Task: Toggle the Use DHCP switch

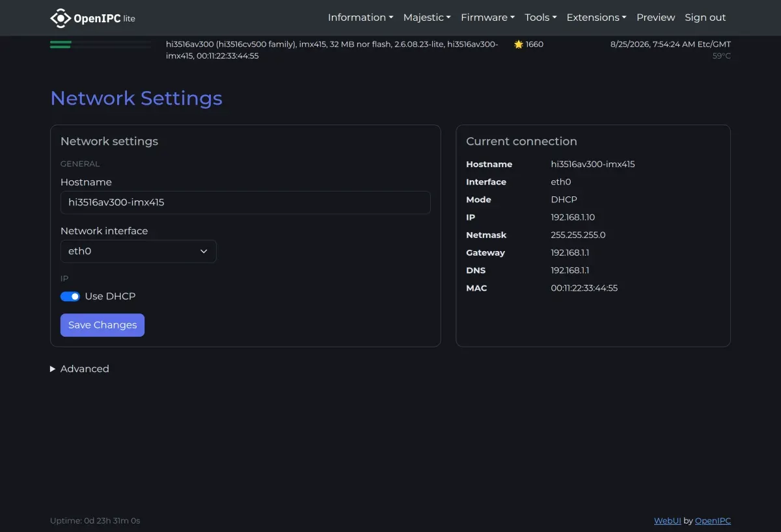Action: (x=70, y=297)
